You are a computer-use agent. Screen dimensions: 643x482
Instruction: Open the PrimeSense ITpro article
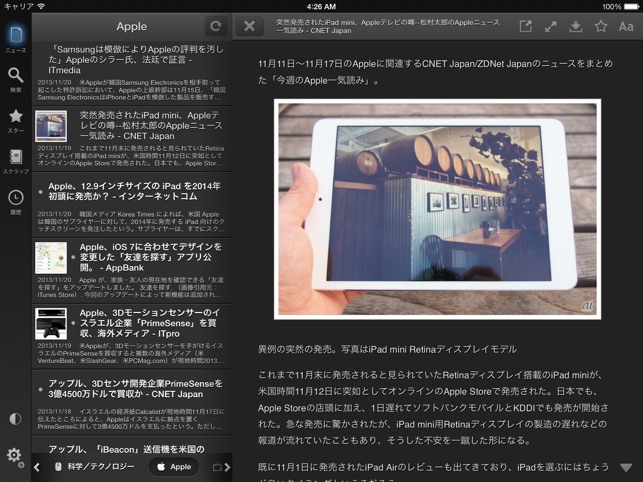pos(132,337)
